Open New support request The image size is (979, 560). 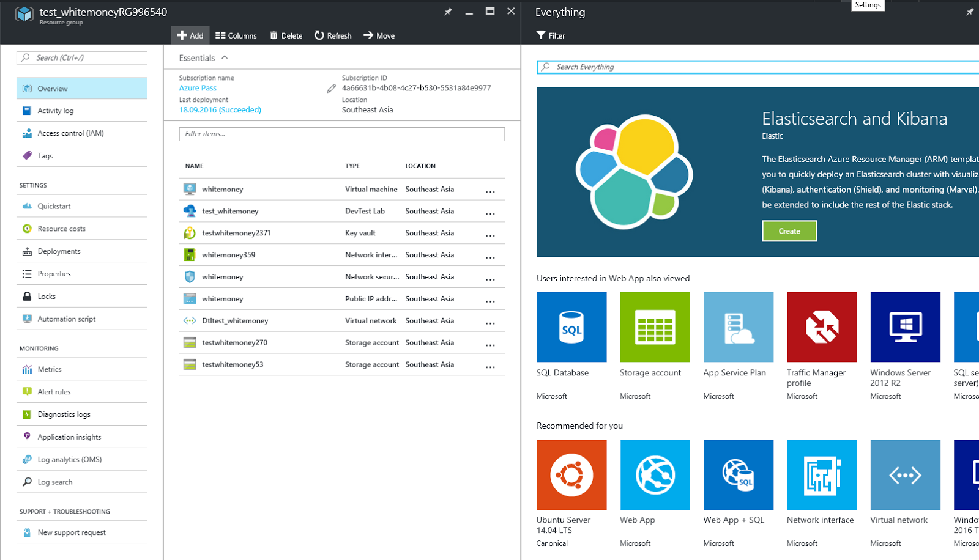click(82, 532)
